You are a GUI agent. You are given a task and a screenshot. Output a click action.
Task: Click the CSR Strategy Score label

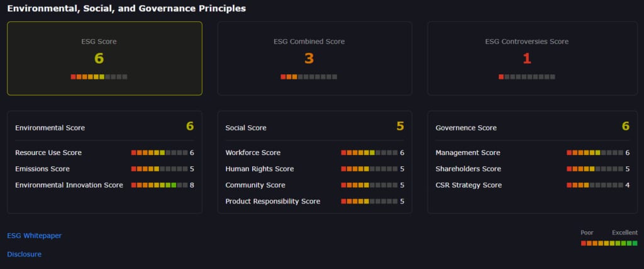coord(469,185)
